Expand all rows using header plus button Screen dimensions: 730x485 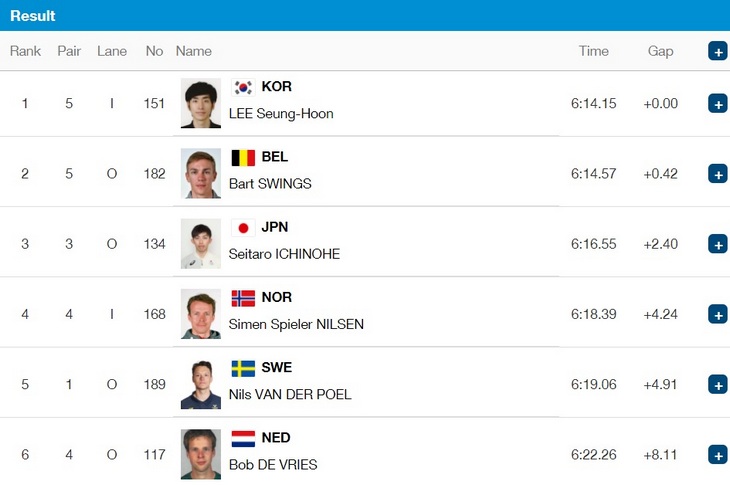(718, 51)
